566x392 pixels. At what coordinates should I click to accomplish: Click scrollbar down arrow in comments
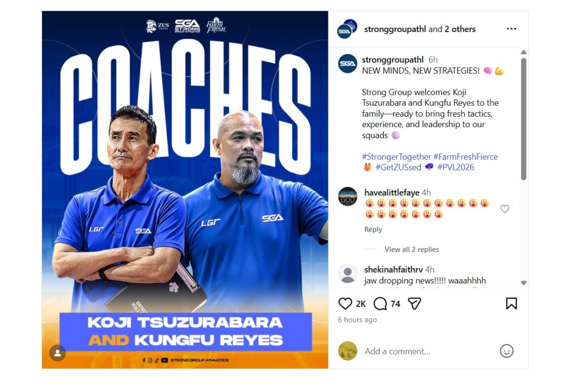coord(524,283)
